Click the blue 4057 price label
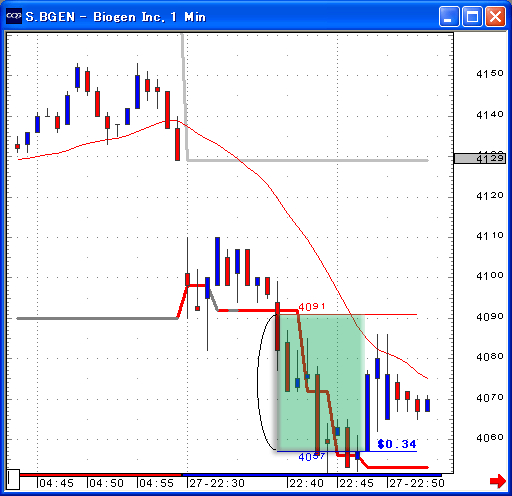The width and height of the screenshot is (512, 496). pos(312,457)
